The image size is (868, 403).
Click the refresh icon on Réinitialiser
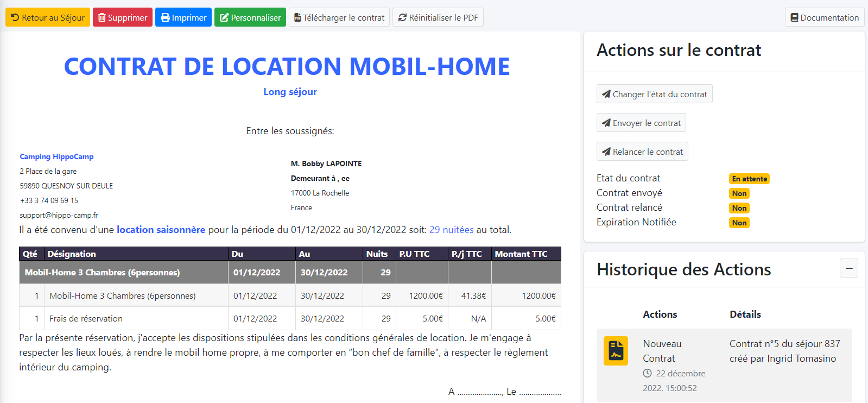point(402,18)
